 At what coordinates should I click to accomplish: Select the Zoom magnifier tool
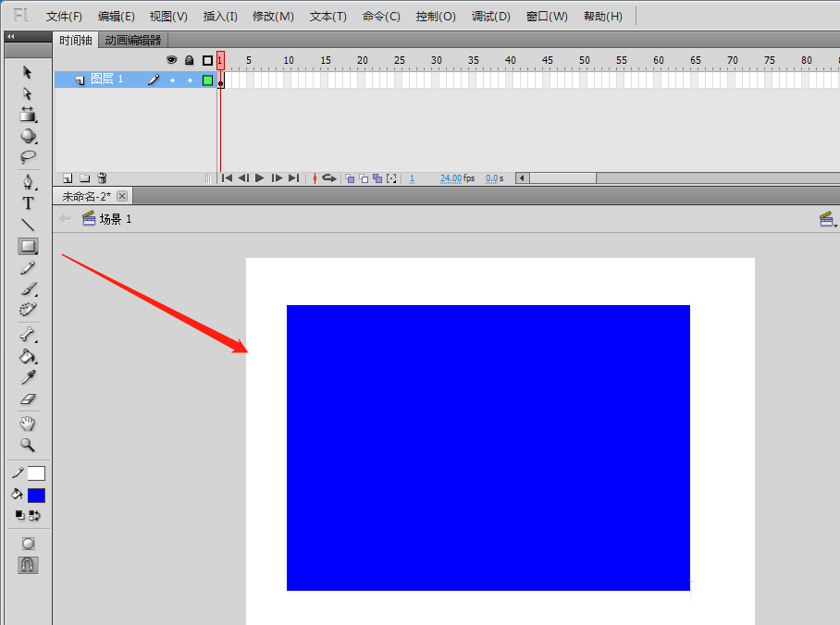tap(28, 445)
